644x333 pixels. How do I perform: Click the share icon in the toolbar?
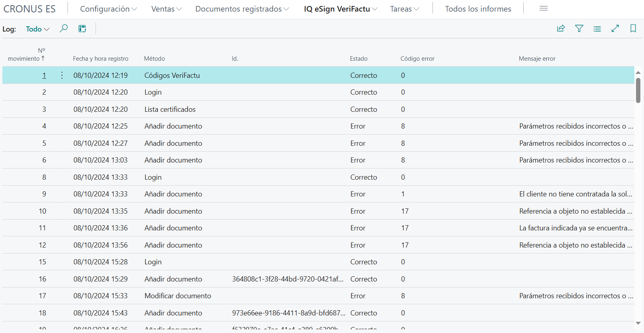point(561,28)
